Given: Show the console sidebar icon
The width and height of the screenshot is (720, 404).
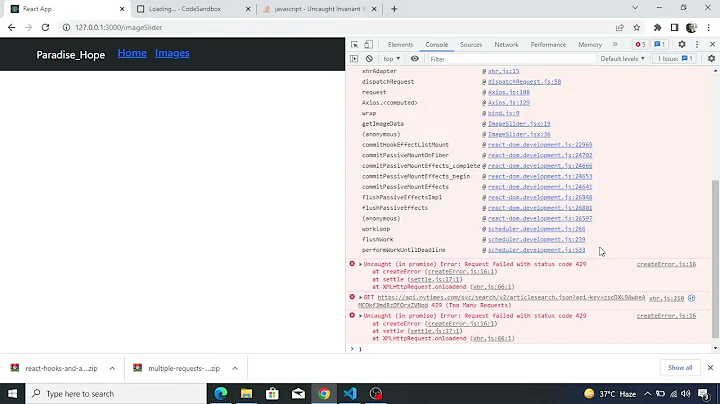Looking at the screenshot, I should (354, 59).
